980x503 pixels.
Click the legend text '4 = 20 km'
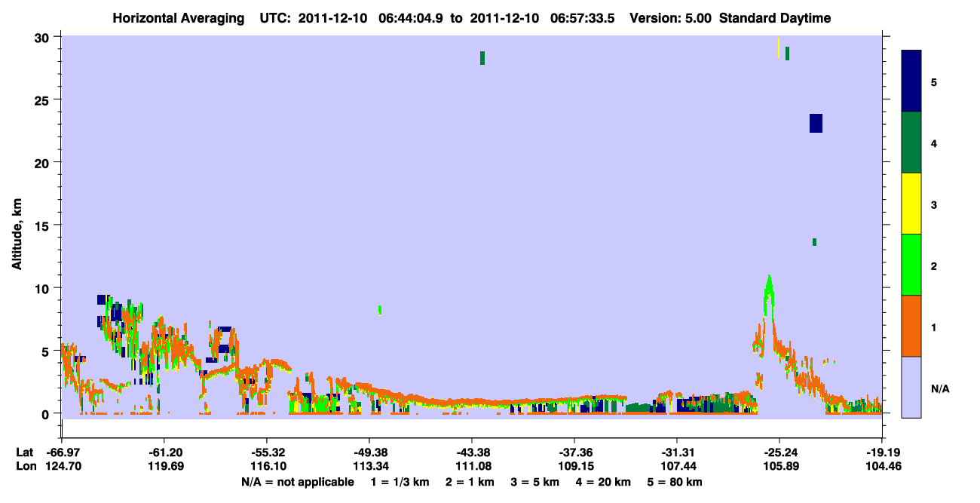click(603, 482)
